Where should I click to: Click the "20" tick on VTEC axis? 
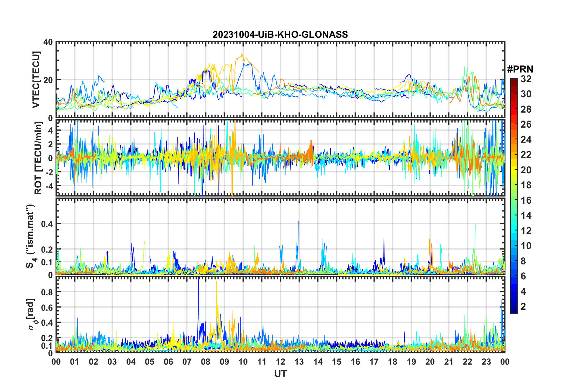point(48,80)
